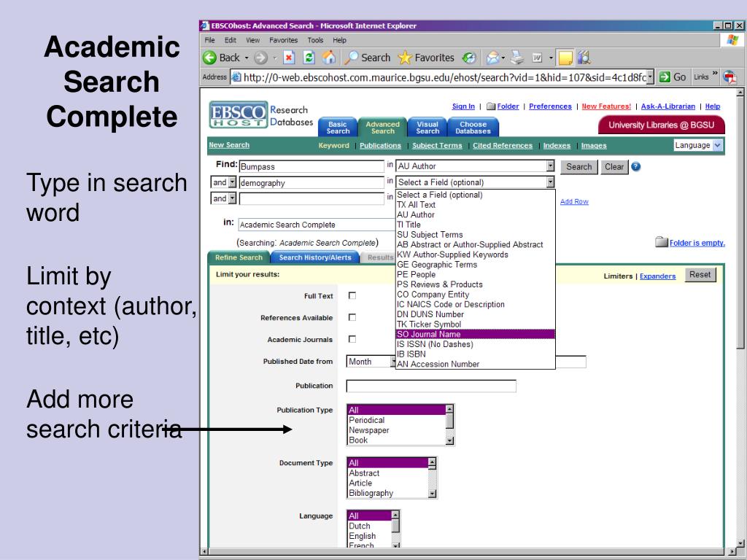Click the Edit with Word icon
The height and width of the screenshot is (560, 747).
click(537, 58)
